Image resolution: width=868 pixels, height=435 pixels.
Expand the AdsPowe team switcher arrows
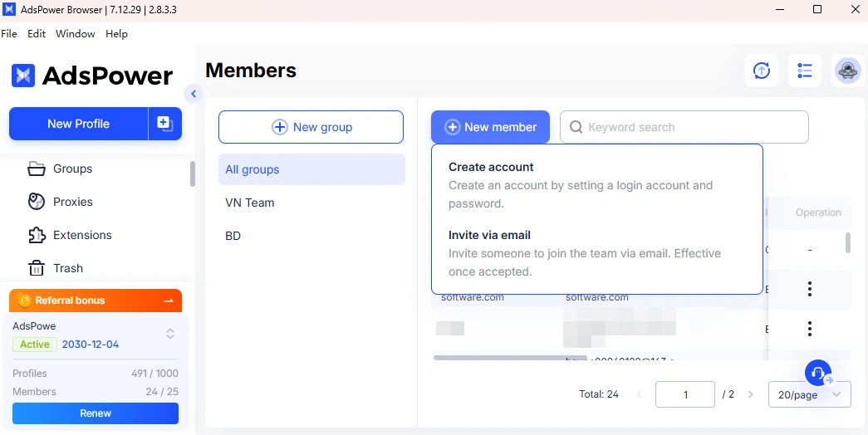tap(170, 334)
